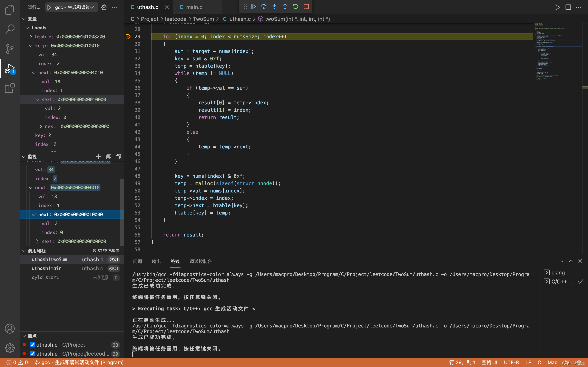The height and width of the screenshot is (367, 588).
Task: Uncheck the uthash.c line 33 breakpoint
Action: click(32, 345)
